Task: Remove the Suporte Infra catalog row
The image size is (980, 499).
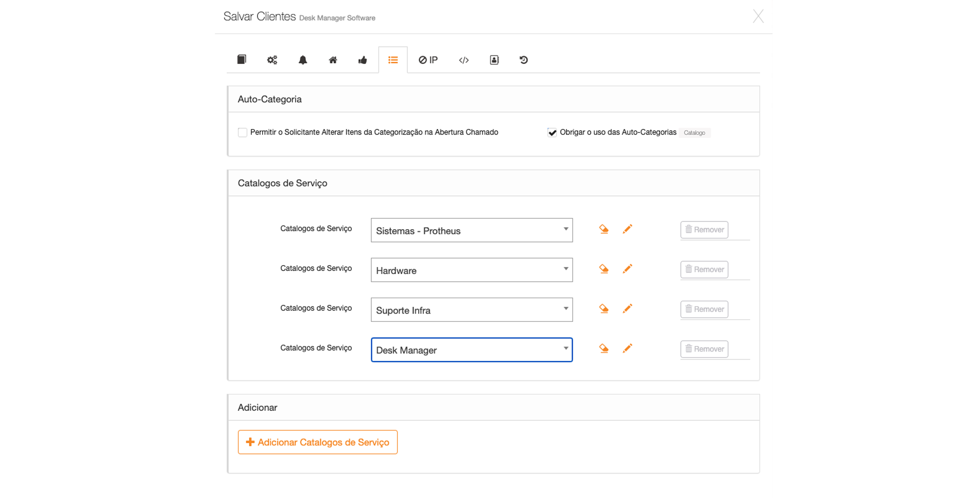Action: [x=704, y=309]
